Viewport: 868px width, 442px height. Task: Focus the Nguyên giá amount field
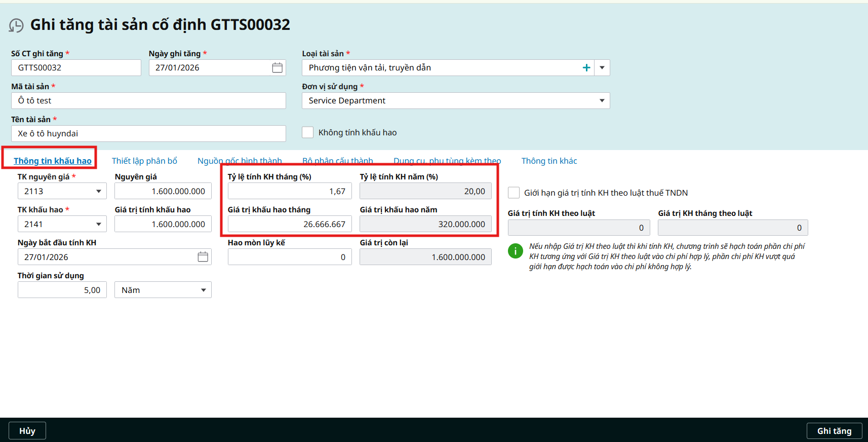point(163,192)
